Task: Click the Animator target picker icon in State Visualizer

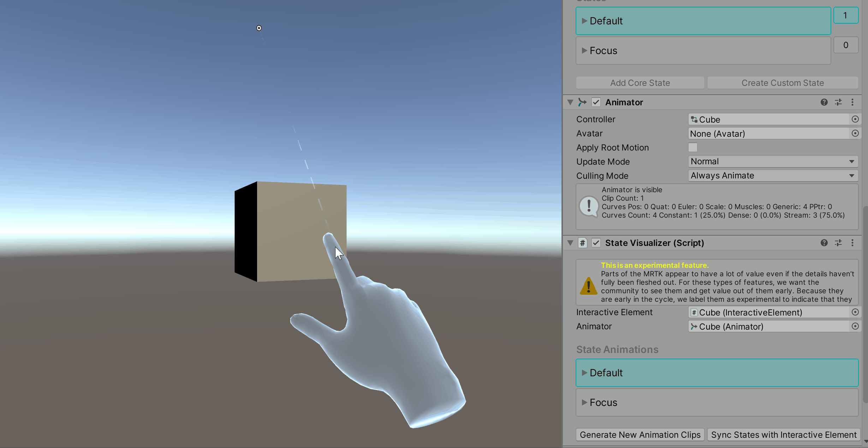Action: click(855, 326)
